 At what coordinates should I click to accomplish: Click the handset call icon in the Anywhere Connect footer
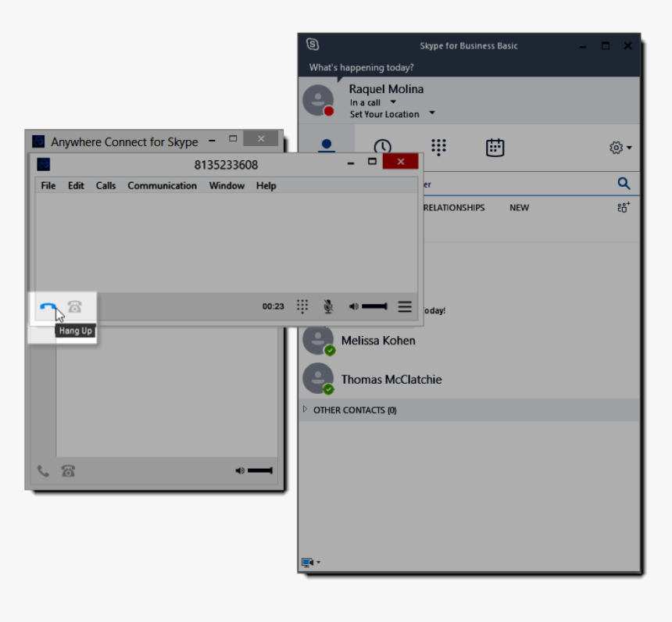(43, 471)
